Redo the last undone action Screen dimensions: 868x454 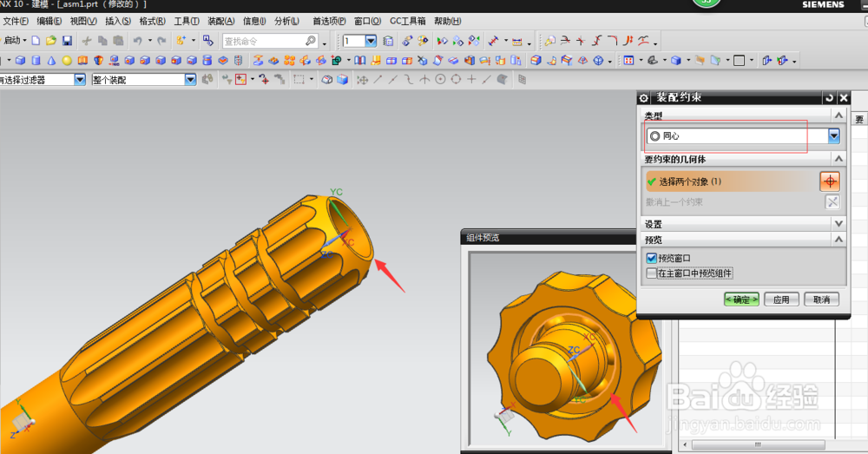161,41
